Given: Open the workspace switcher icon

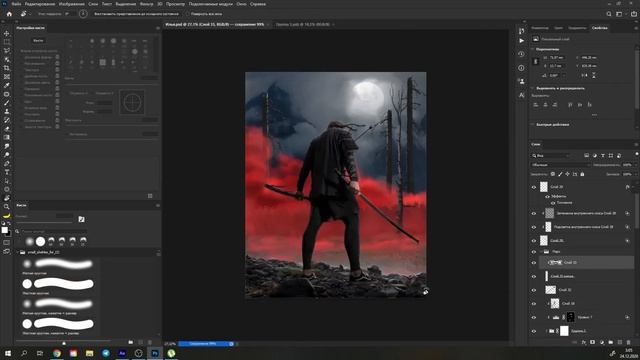Looking at the screenshot, I should click(619, 14).
